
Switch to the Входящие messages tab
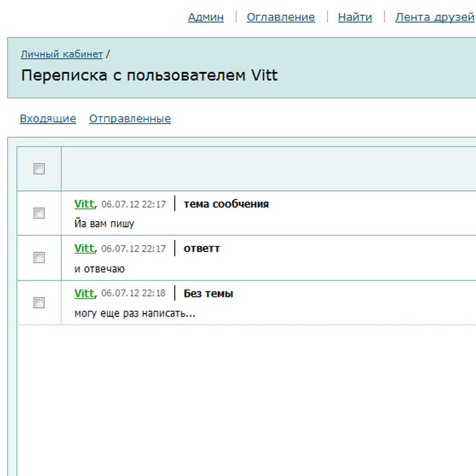pos(48,118)
